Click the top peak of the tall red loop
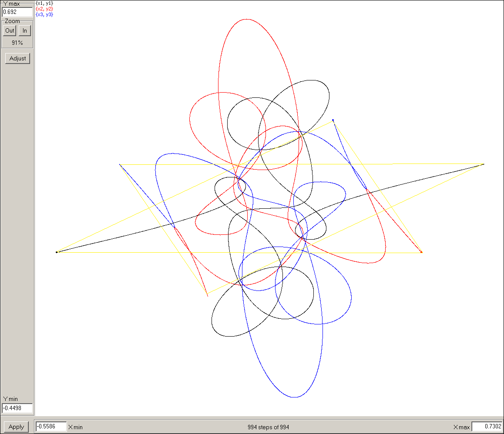 click(246, 19)
